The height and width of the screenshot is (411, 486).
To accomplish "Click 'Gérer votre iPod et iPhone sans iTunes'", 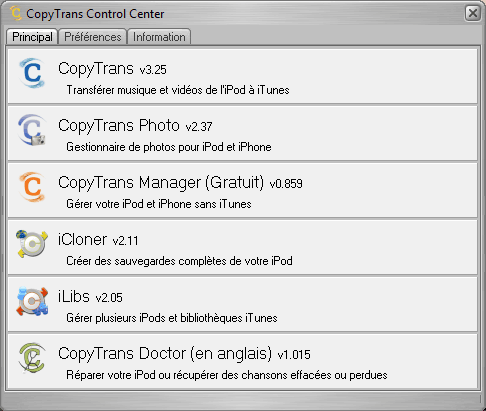I will click(159, 204).
